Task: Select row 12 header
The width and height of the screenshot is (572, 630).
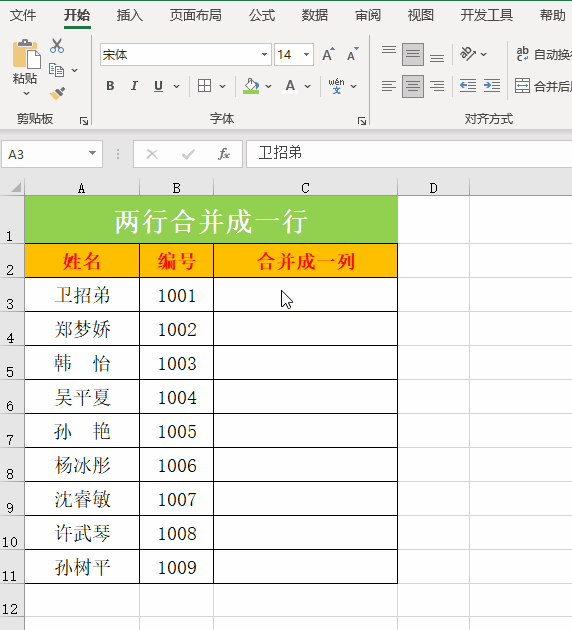Action: [12, 600]
